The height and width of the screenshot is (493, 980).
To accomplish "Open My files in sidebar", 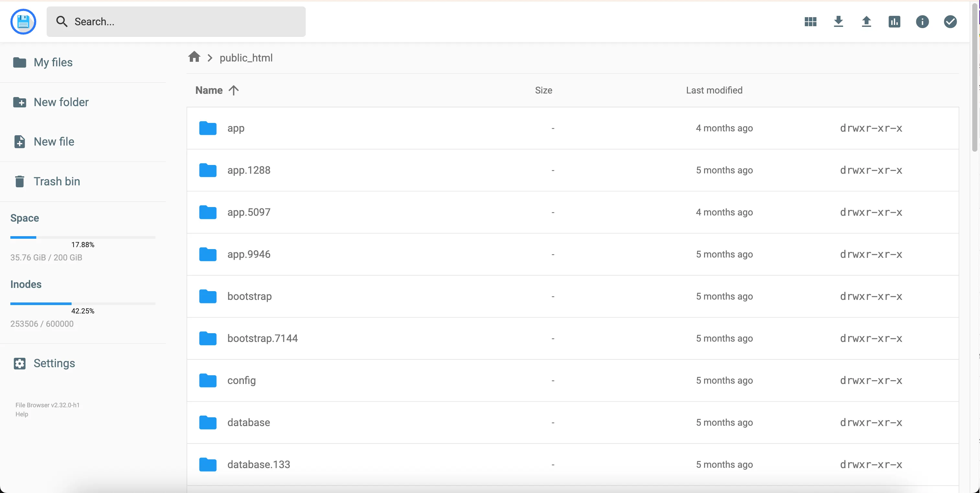I will 53,62.
